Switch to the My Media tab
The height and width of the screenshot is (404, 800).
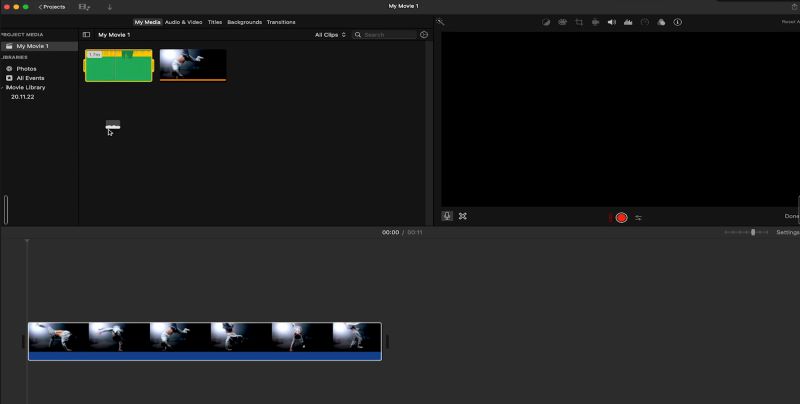click(147, 22)
